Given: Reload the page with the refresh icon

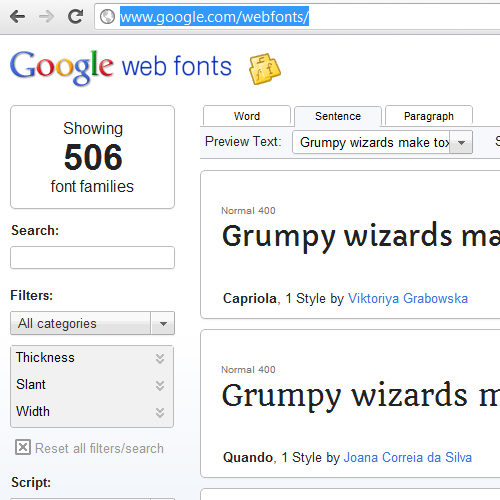Looking at the screenshot, I should 75,16.
